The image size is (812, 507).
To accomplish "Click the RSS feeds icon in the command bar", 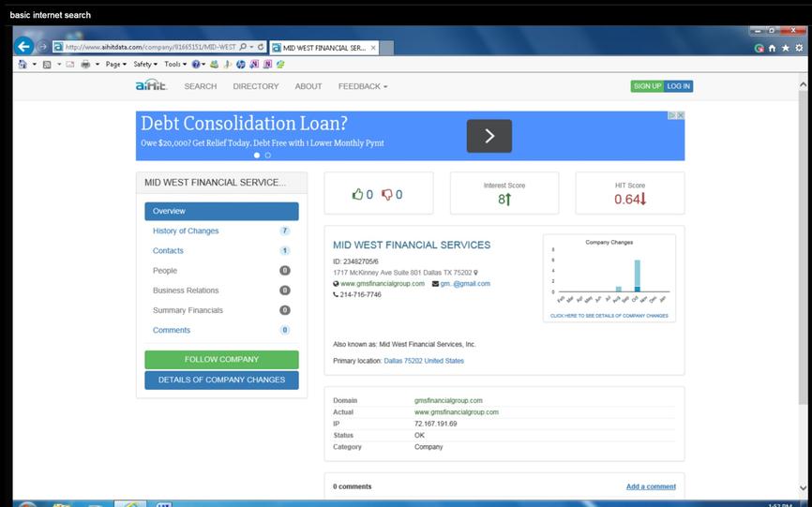I will click(47, 64).
